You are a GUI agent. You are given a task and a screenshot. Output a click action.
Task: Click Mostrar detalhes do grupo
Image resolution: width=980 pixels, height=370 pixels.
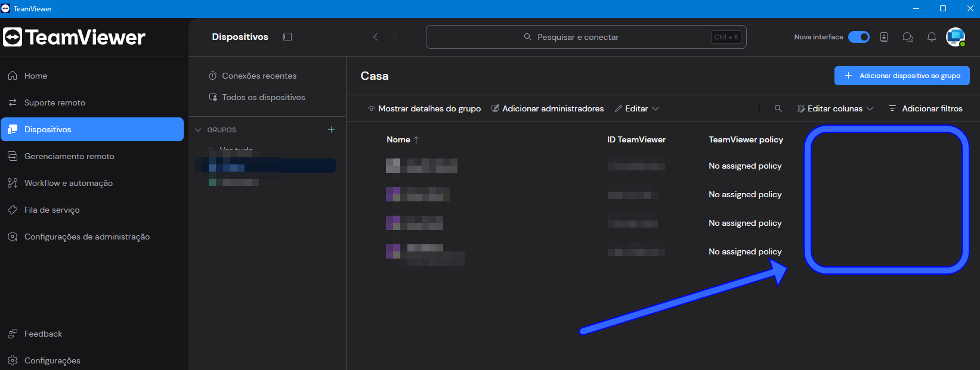424,108
